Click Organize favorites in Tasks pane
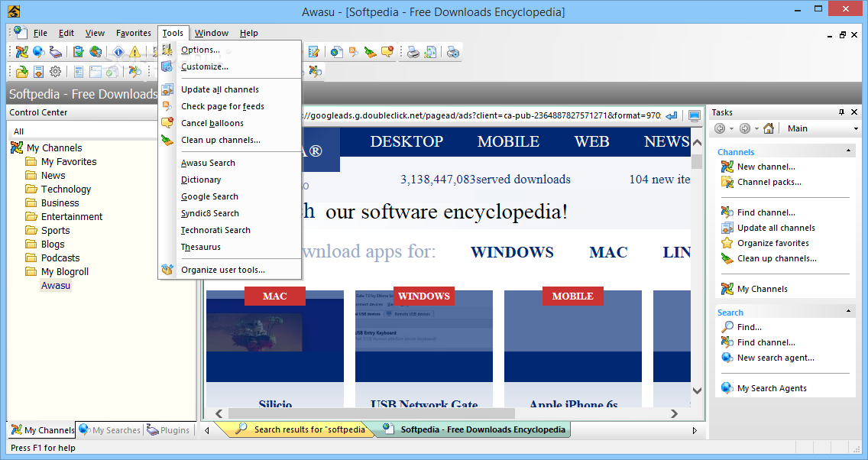868x460 pixels. (x=772, y=243)
